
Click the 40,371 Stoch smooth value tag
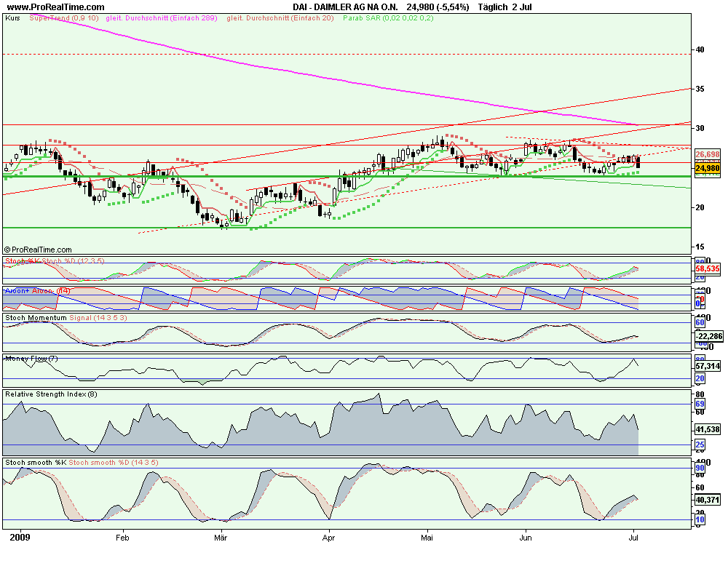click(708, 500)
